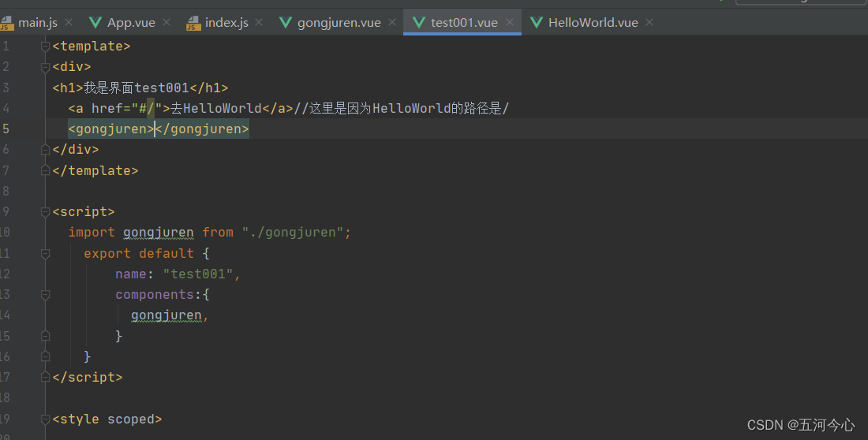Fold at the closing </template> marker
The image size is (868, 440).
46,170
